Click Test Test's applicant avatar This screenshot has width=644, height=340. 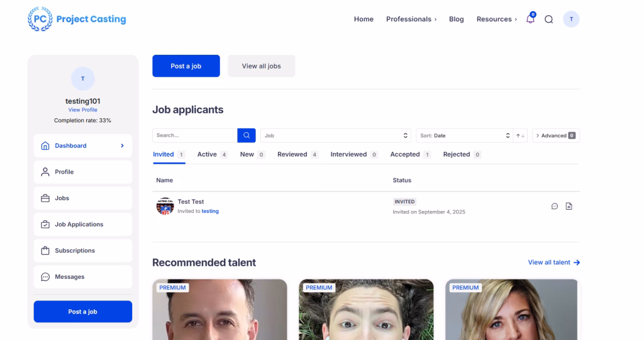pyautogui.click(x=165, y=206)
